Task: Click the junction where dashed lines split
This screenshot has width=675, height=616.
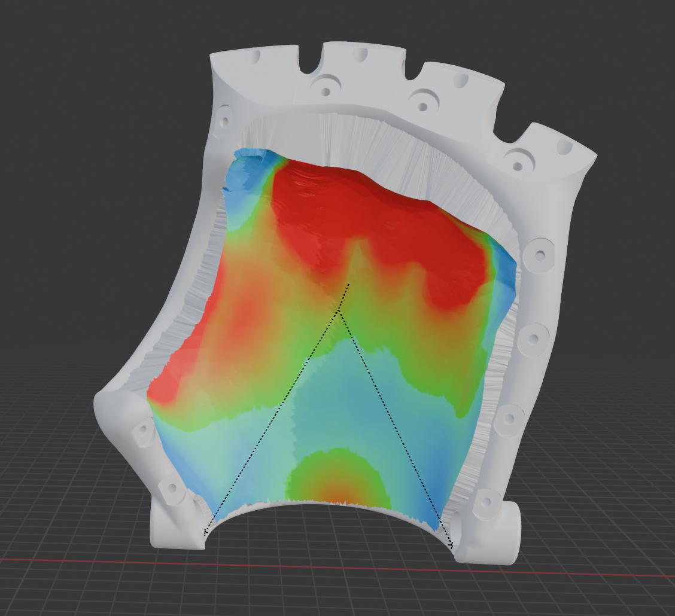Action: click(339, 311)
